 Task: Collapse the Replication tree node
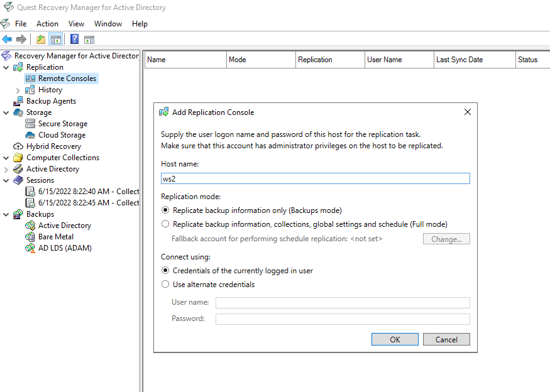(6, 67)
